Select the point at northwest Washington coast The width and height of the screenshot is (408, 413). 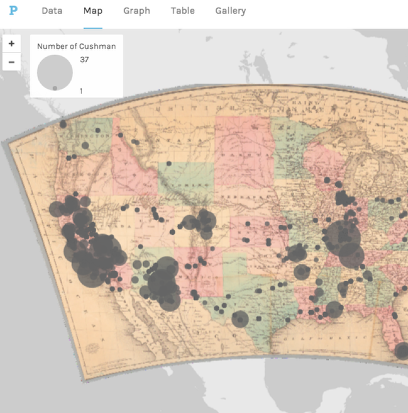click(63, 124)
